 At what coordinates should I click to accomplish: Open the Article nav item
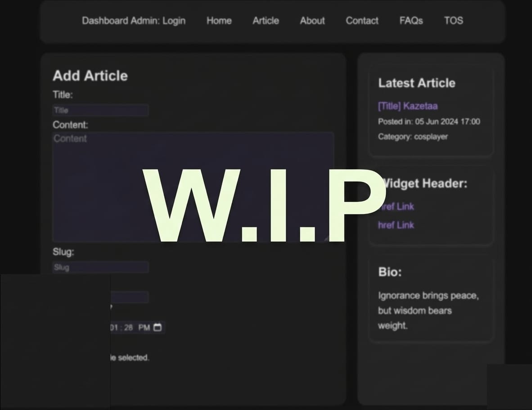[266, 21]
